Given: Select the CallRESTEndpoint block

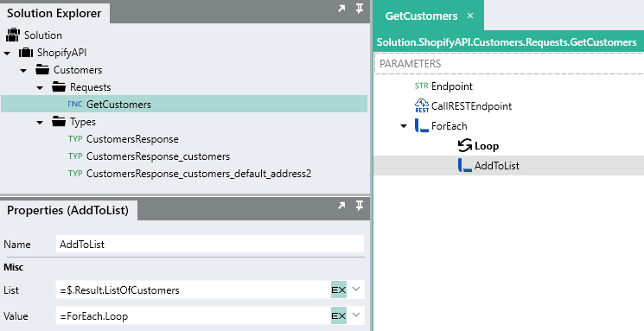Looking at the screenshot, I should (x=471, y=106).
